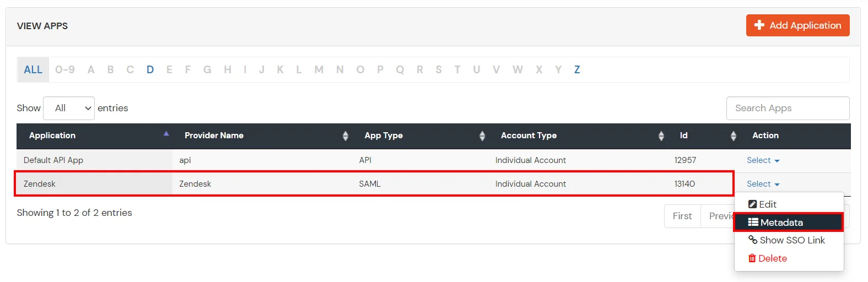Click the SSO link chain icon

pyautogui.click(x=753, y=240)
